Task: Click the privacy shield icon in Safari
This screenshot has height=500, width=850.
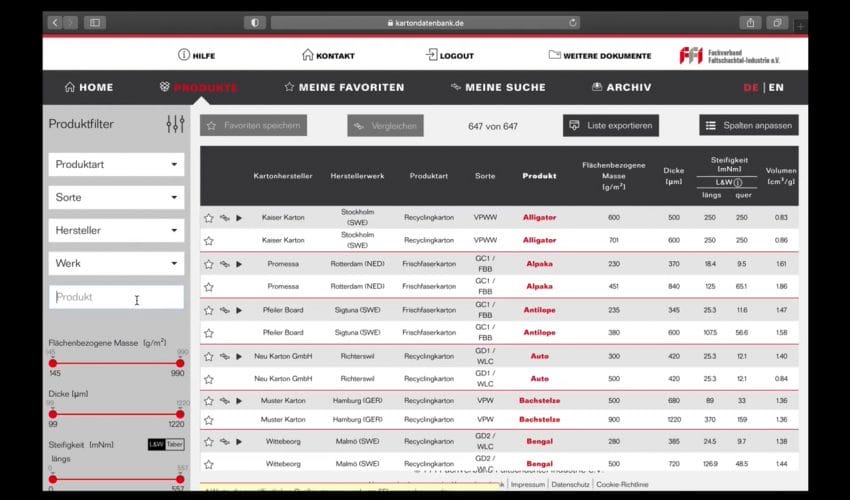Action: coord(255,23)
